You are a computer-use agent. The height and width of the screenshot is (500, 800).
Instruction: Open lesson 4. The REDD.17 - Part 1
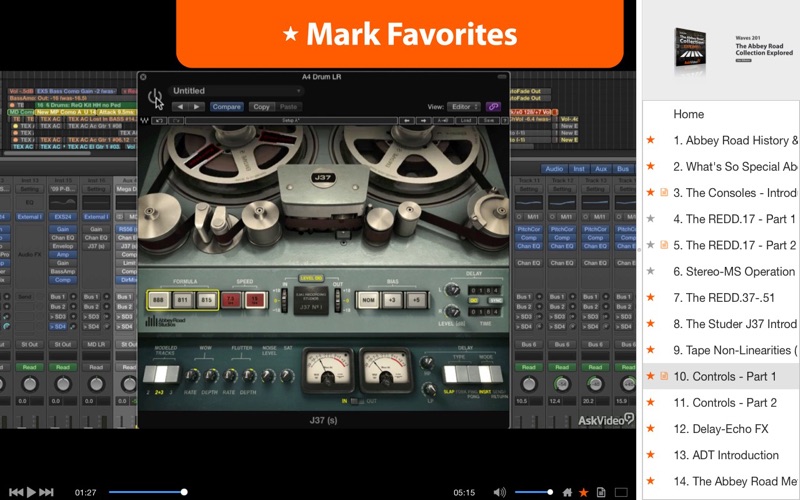click(x=734, y=219)
